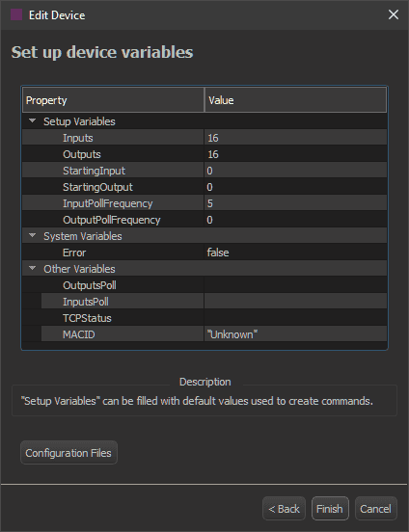Select the InputsPoll row
This screenshot has height=532, width=409.
coord(204,302)
